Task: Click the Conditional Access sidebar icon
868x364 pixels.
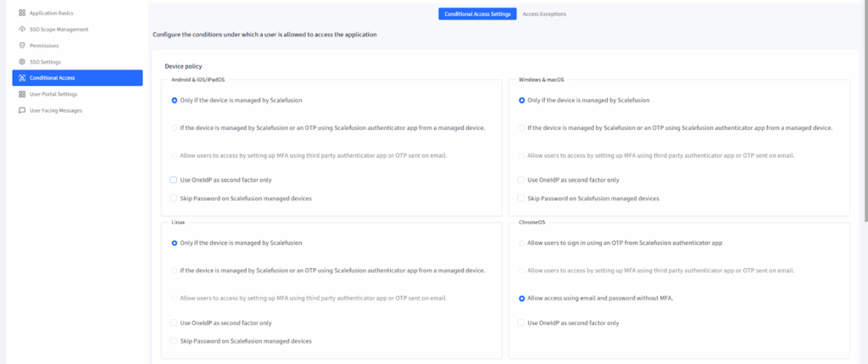Action: [21, 78]
